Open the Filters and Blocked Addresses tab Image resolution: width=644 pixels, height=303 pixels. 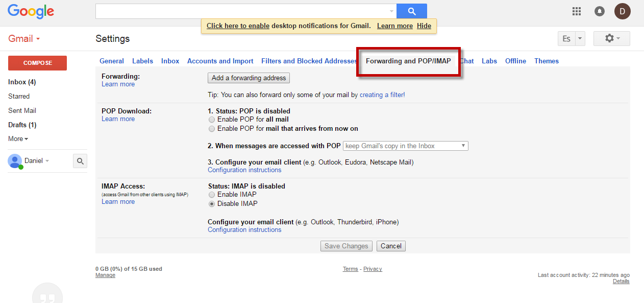coord(309,61)
